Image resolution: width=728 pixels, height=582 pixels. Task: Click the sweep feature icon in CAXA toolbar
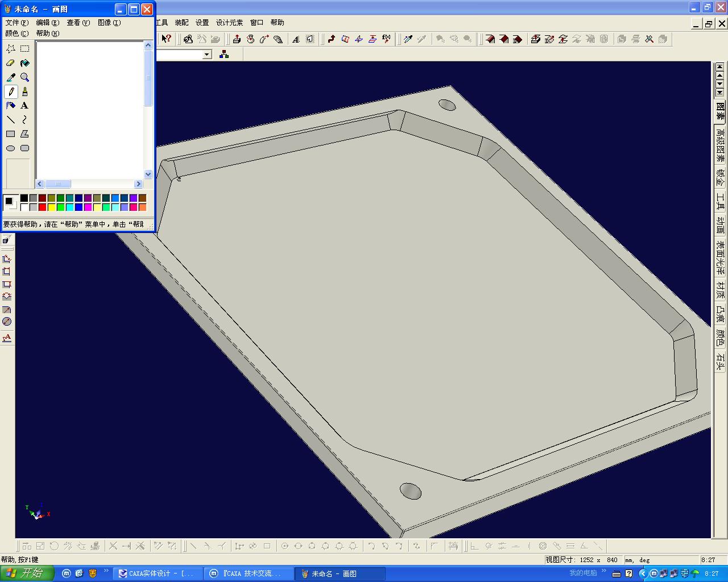click(x=264, y=39)
